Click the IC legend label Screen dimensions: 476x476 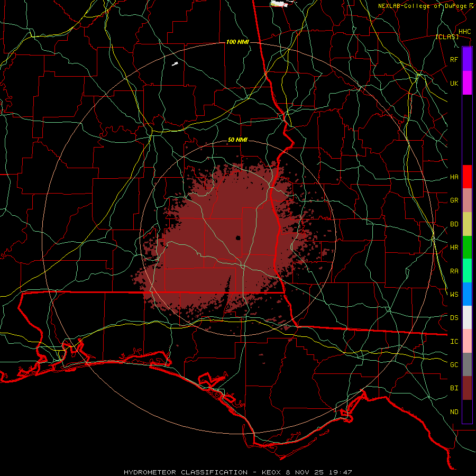pos(454,342)
